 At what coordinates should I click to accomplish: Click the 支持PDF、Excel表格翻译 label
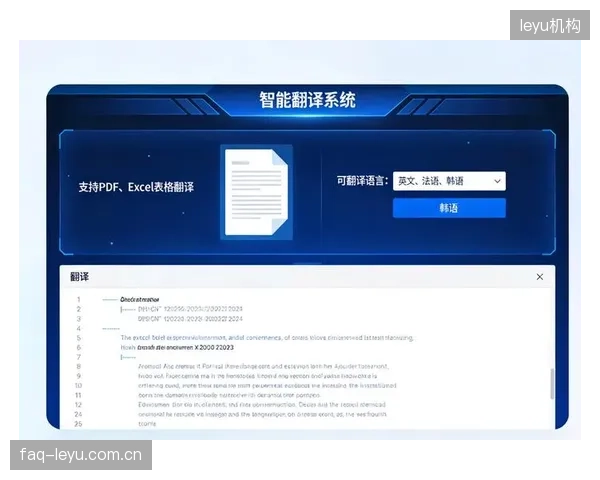(x=136, y=187)
